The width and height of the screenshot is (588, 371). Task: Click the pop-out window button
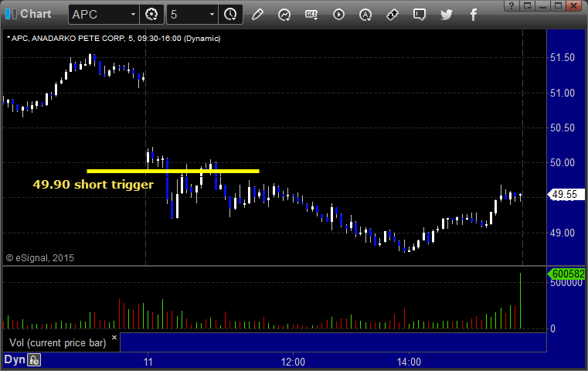point(528,5)
